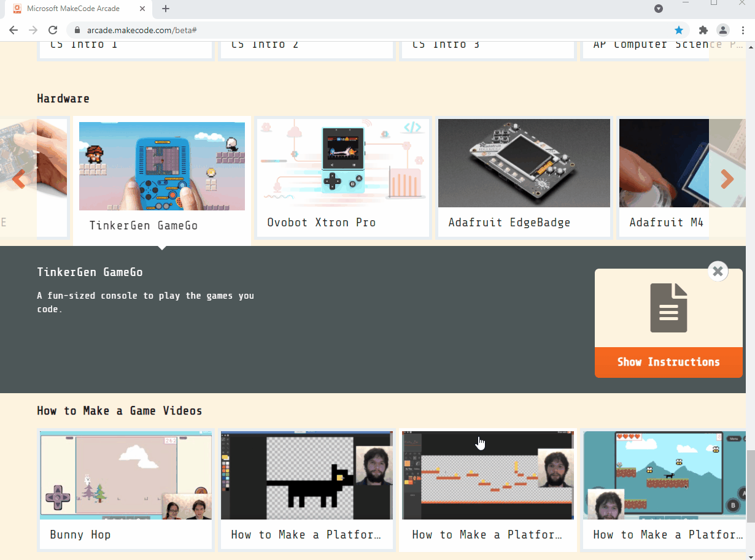Open Chrome's three-dot menu
This screenshot has width=755, height=560.
click(744, 29)
